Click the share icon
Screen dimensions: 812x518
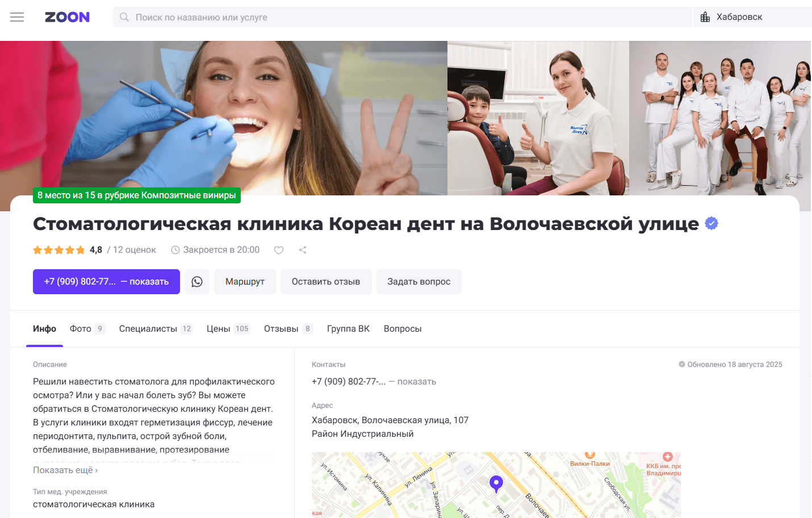coord(303,250)
